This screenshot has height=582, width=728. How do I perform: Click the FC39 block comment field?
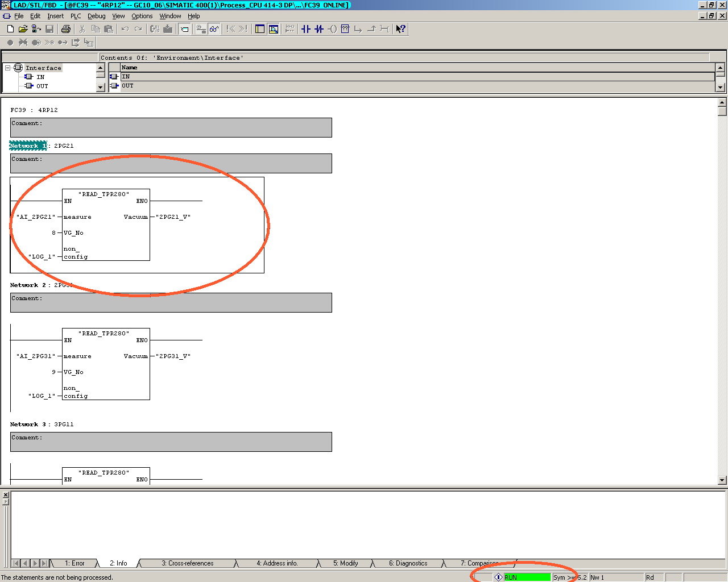171,127
